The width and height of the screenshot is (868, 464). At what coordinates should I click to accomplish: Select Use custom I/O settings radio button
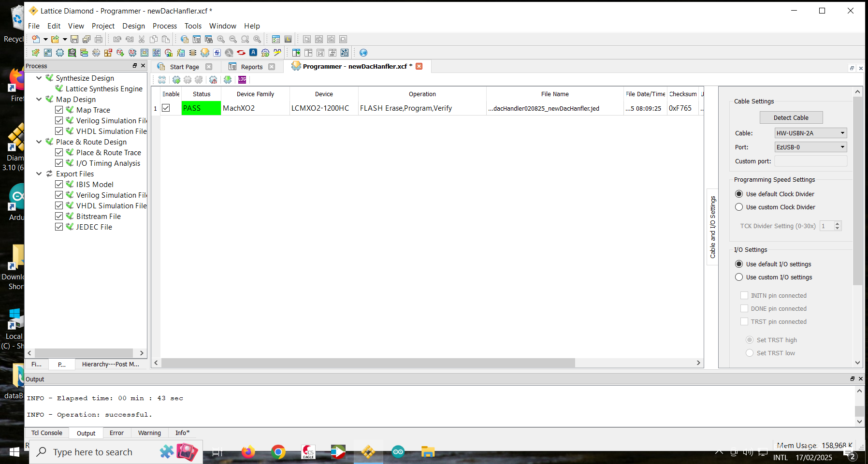[739, 277]
